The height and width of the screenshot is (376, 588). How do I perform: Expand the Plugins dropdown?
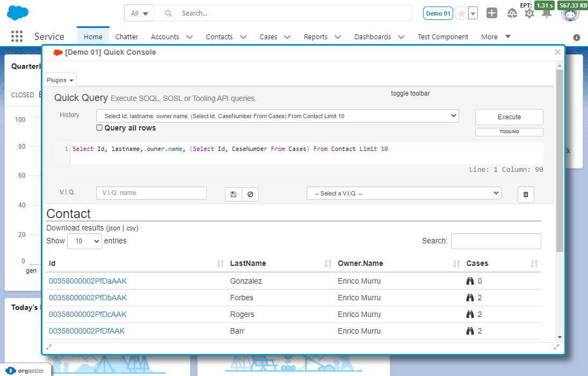[60, 80]
